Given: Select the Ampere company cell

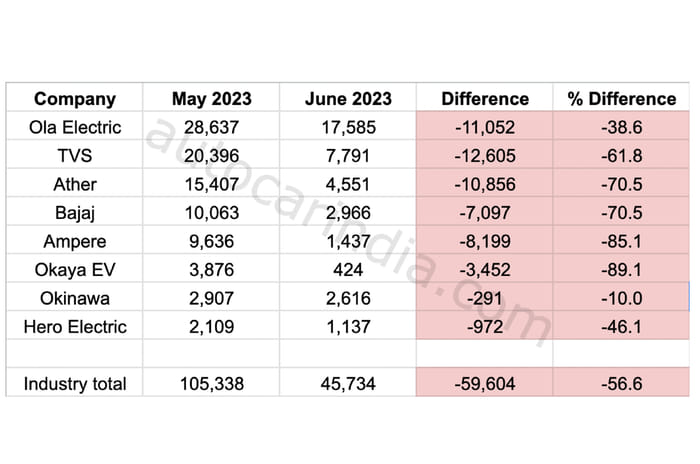Looking at the screenshot, I should [x=74, y=241].
